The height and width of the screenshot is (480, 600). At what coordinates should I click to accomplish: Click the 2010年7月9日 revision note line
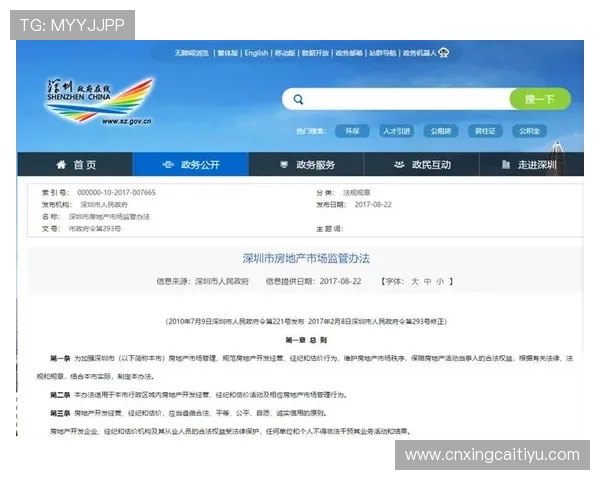pyautogui.click(x=306, y=322)
